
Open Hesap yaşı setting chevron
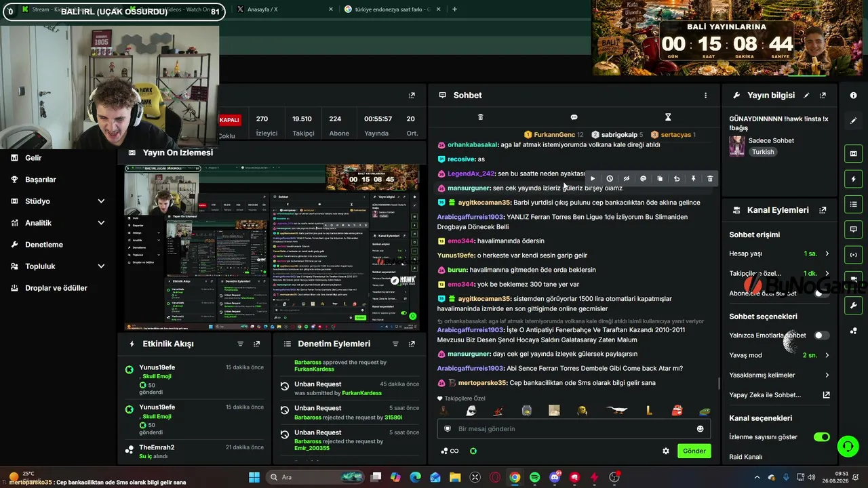[x=827, y=253]
